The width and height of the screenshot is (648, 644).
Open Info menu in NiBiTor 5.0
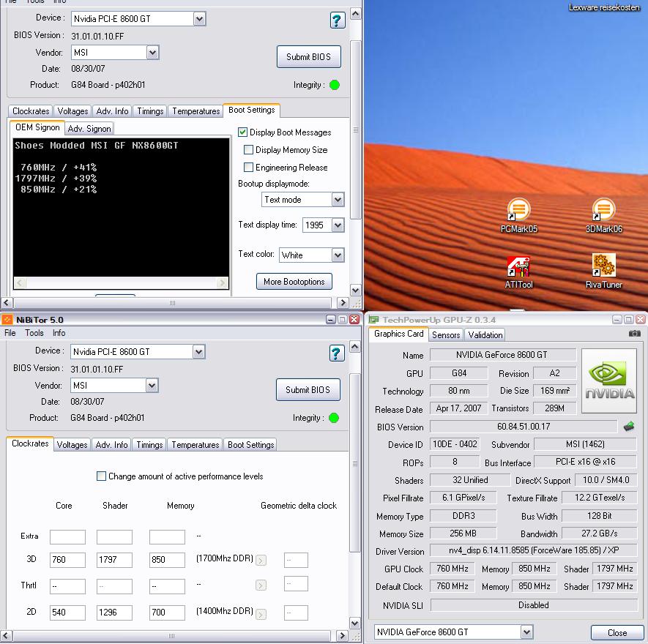pyautogui.click(x=59, y=332)
